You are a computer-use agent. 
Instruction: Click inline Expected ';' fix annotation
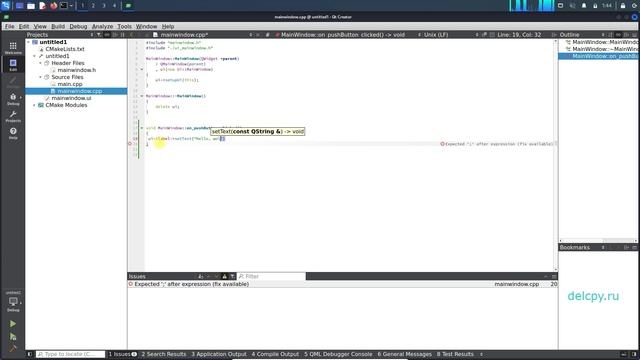pos(497,144)
